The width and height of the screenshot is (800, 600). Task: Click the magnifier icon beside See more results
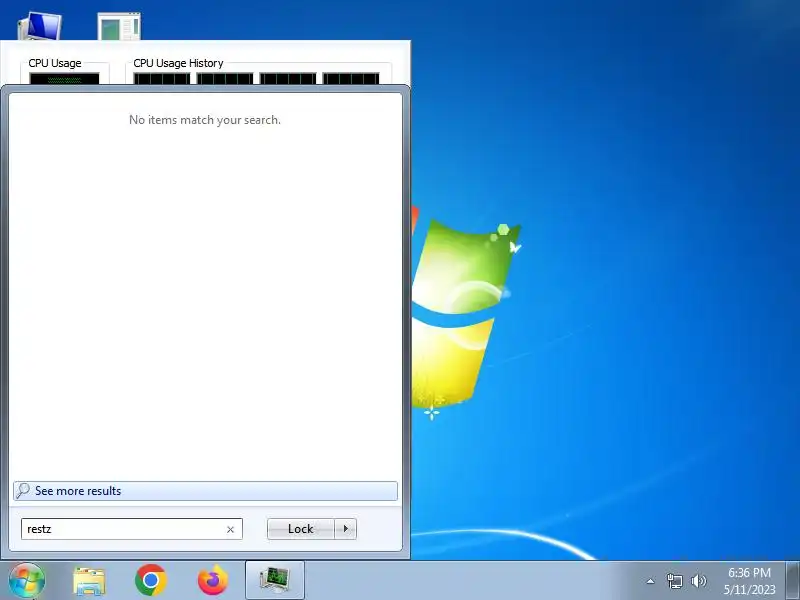(x=23, y=491)
